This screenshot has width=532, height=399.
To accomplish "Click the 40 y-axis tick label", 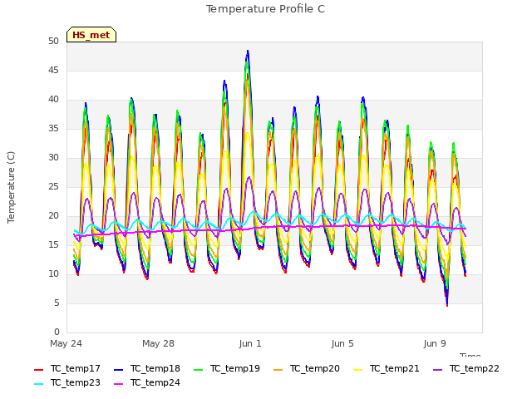I will click(x=53, y=100).
